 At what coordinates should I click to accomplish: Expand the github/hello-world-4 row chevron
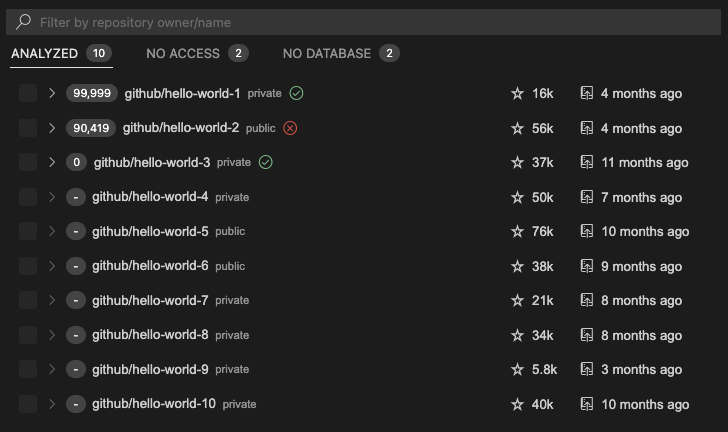tap(52, 197)
